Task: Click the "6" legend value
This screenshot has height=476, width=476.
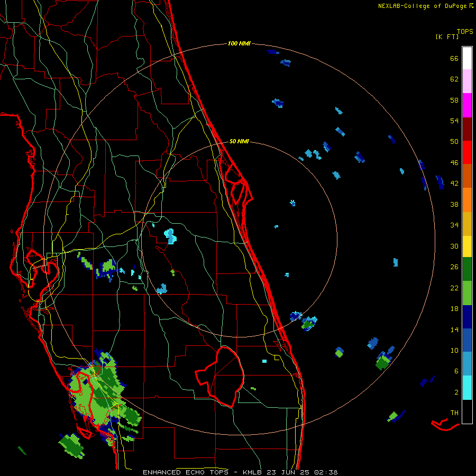Action: click(x=456, y=371)
